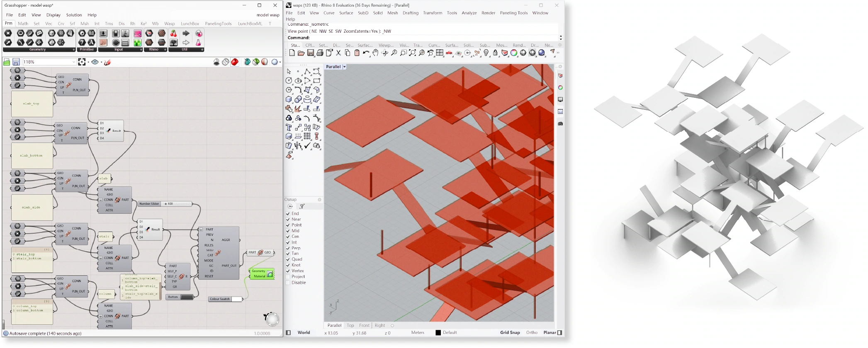Click Undo arrow in Rhino toolbar

366,53
